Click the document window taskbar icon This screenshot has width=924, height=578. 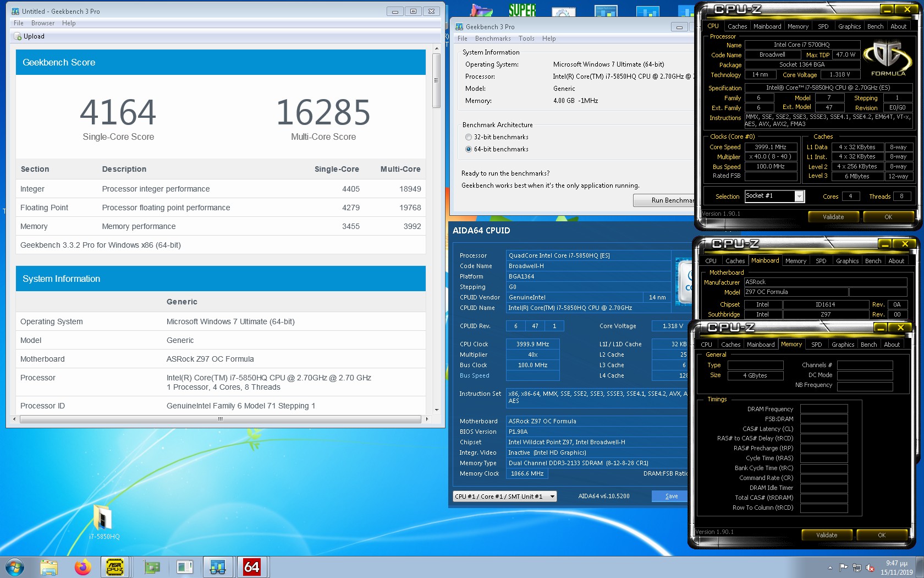tap(185, 567)
